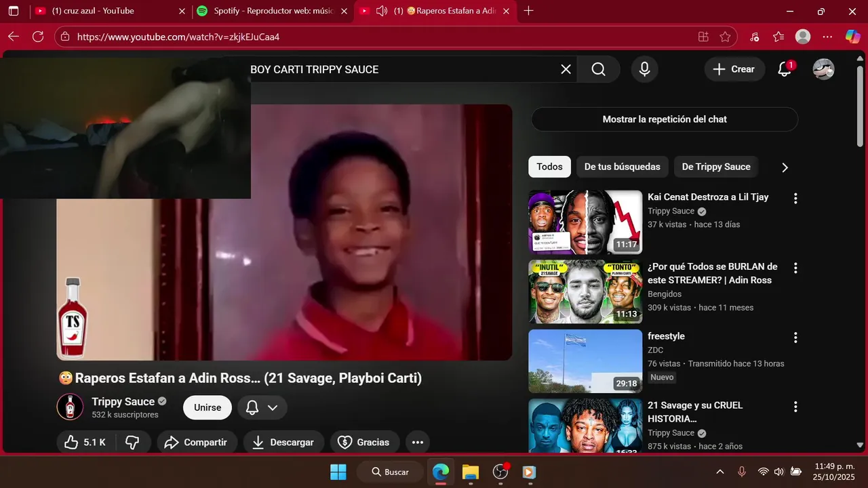The height and width of the screenshot is (488, 868).
Task: Open YouTube notifications bell
Action: click(x=785, y=69)
